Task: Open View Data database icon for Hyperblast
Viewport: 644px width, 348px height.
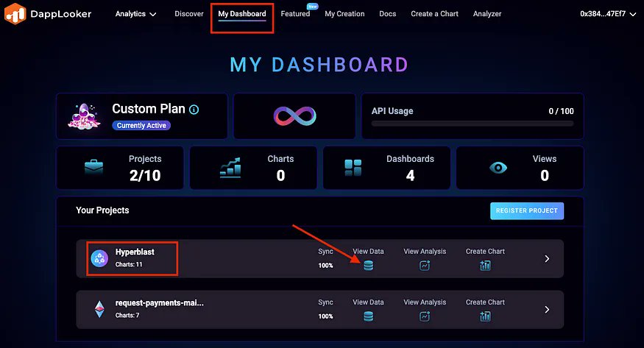Action: point(369,266)
